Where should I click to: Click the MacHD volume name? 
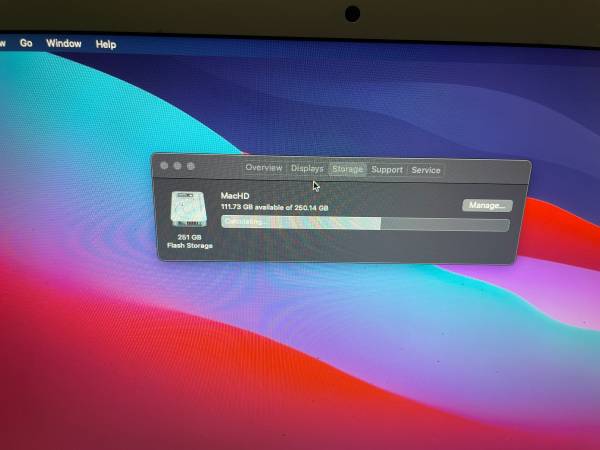236,195
